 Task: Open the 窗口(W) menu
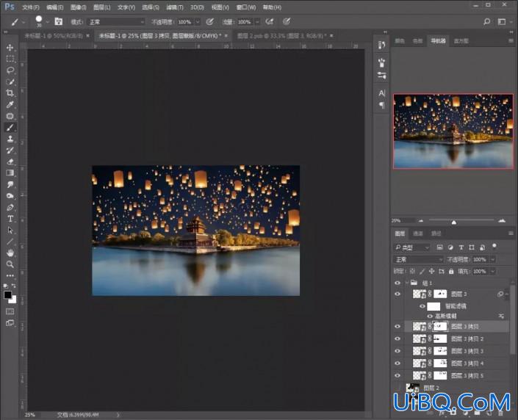pyautogui.click(x=246, y=7)
